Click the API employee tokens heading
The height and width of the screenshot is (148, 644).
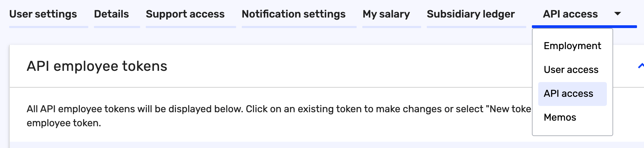[97, 66]
